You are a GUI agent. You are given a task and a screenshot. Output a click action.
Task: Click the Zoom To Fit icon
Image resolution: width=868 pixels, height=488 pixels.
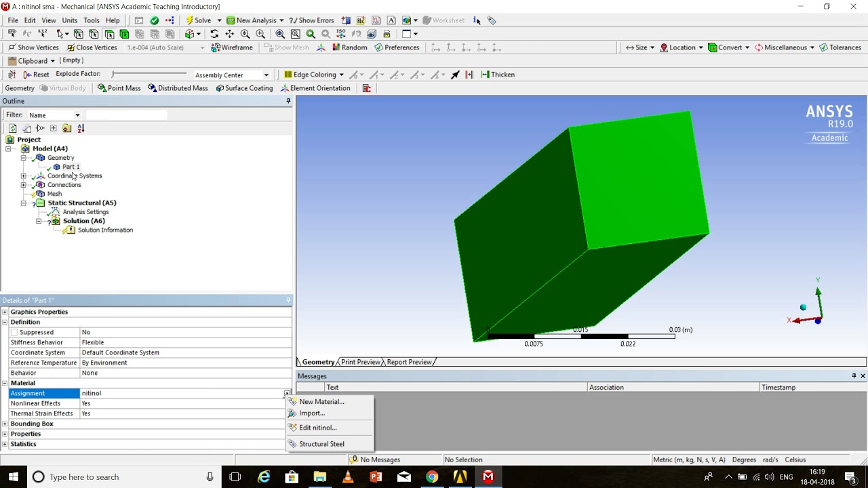280,34
